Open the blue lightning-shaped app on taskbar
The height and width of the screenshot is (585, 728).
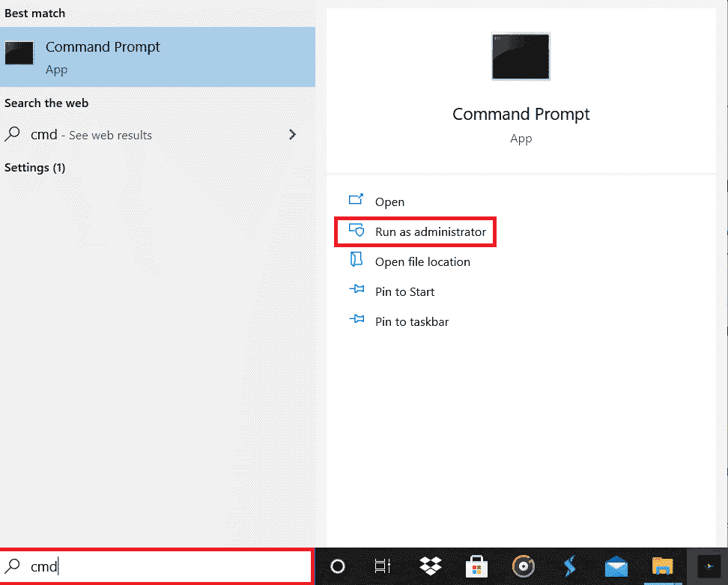click(x=570, y=566)
